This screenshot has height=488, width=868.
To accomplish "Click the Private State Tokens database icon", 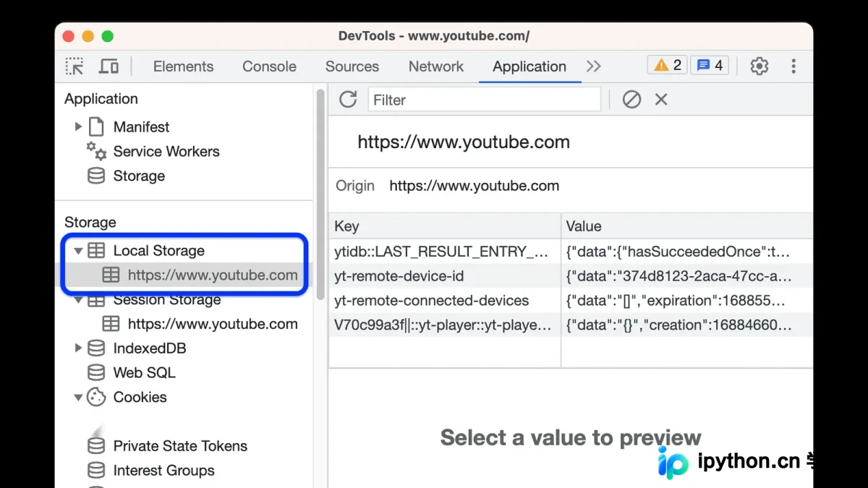I will (96, 445).
